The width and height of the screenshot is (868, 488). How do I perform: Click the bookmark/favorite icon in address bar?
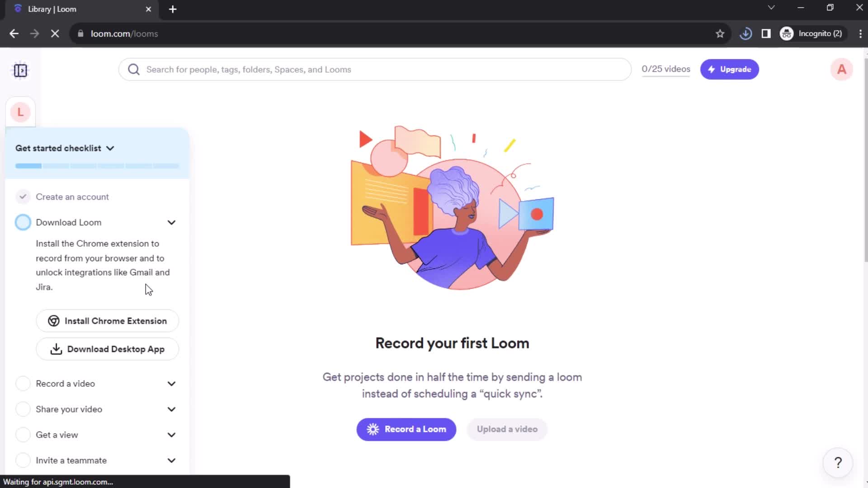tap(720, 33)
